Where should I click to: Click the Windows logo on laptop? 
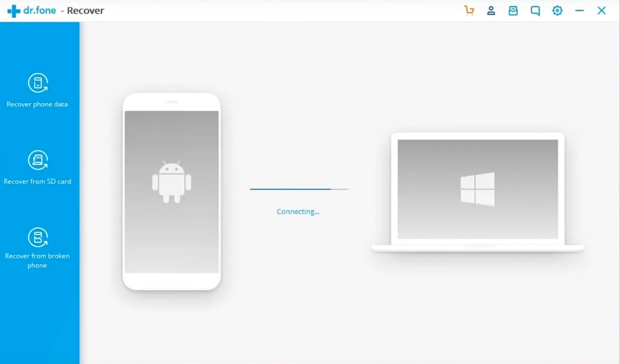pyautogui.click(x=478, y=189)
